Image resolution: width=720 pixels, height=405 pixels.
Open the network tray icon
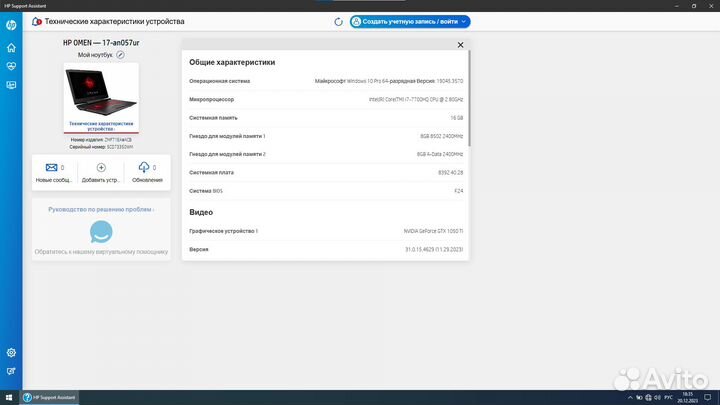[x=648, y=398]
